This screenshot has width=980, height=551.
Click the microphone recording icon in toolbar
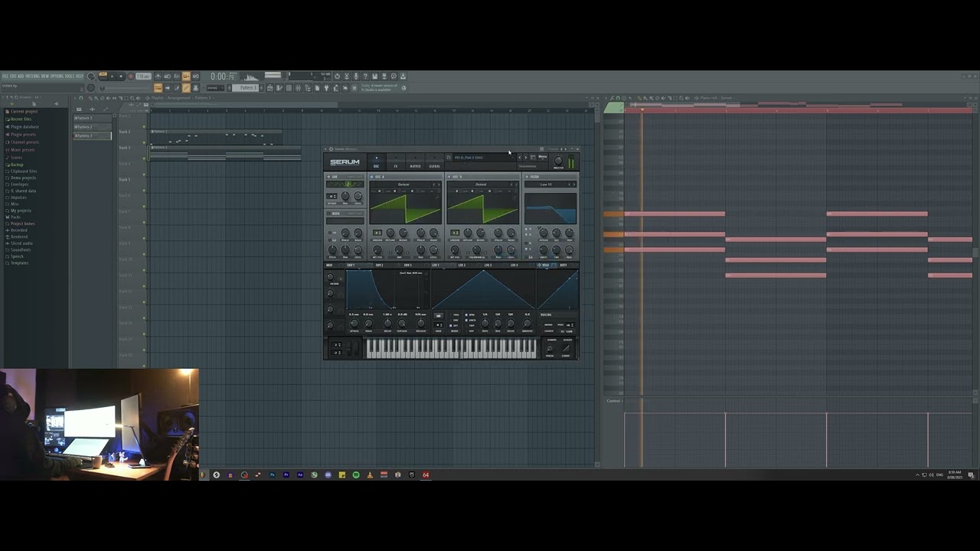[356, 76]
